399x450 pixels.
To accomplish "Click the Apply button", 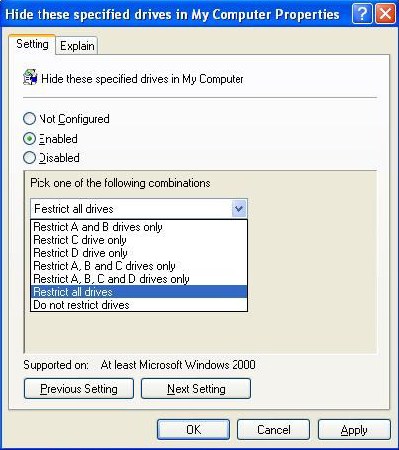I will tap(354, 430).
